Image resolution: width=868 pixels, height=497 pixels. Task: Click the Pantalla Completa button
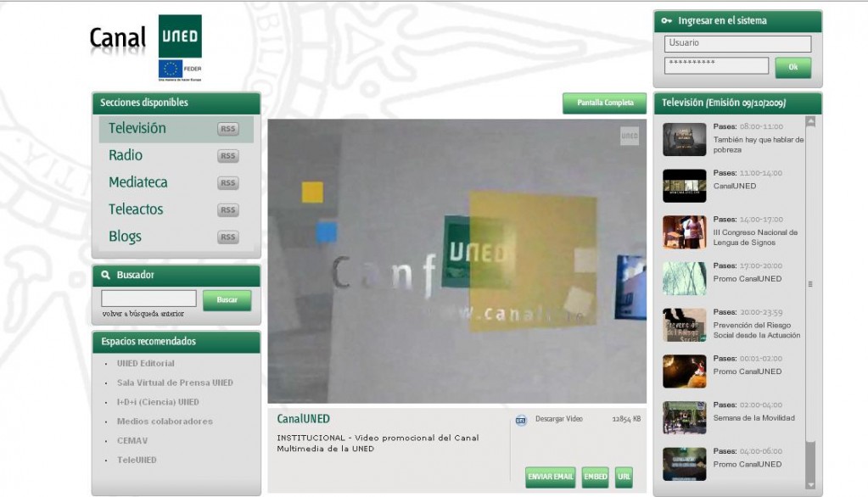(x=604, y=103)
